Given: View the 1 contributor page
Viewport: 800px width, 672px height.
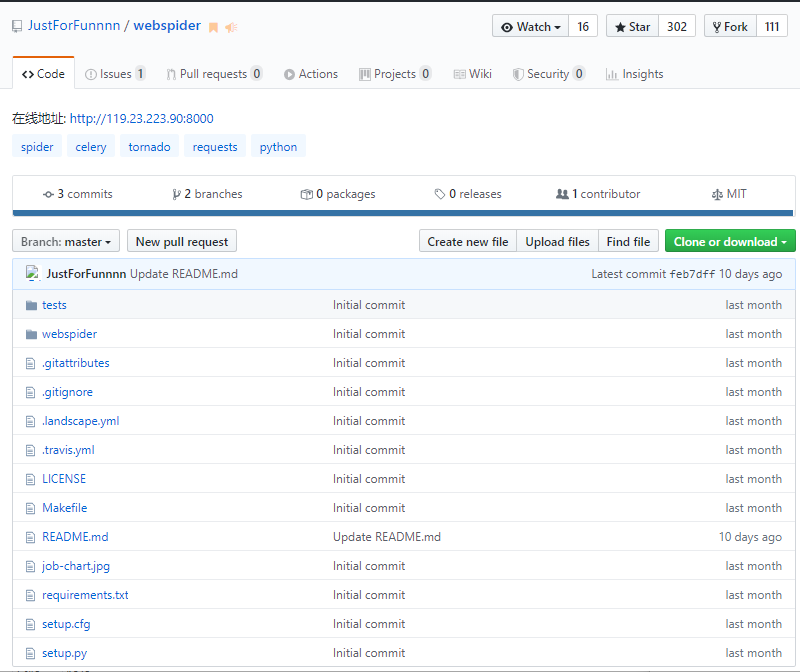Looking at the screenshot, I should [598, 194].
